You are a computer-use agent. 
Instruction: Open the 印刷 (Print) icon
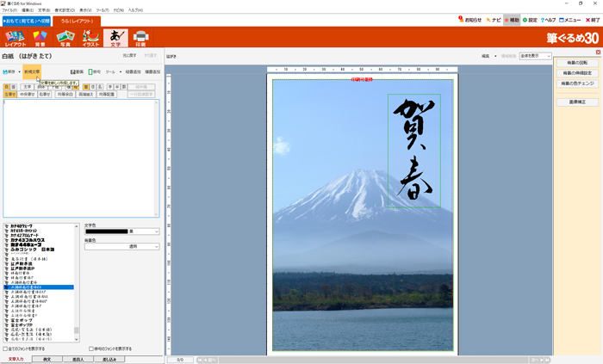(x=140, y=38)
